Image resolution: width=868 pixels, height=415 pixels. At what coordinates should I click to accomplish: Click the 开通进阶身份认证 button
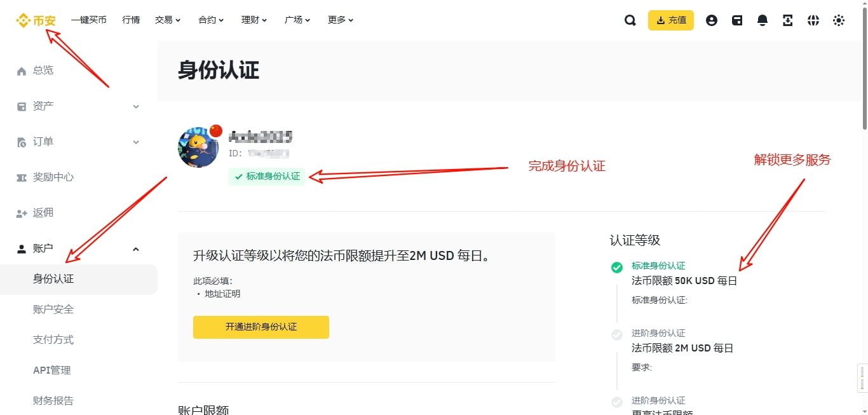261,327
